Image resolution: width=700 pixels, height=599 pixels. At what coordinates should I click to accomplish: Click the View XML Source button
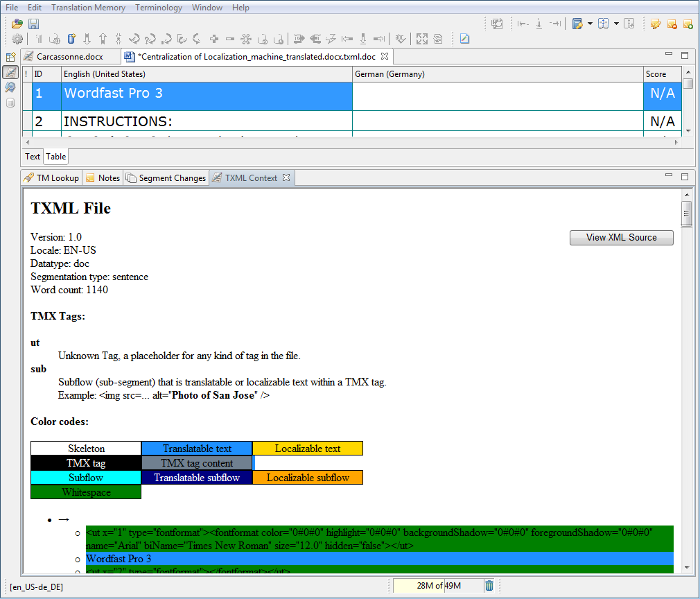click(621, 238)
